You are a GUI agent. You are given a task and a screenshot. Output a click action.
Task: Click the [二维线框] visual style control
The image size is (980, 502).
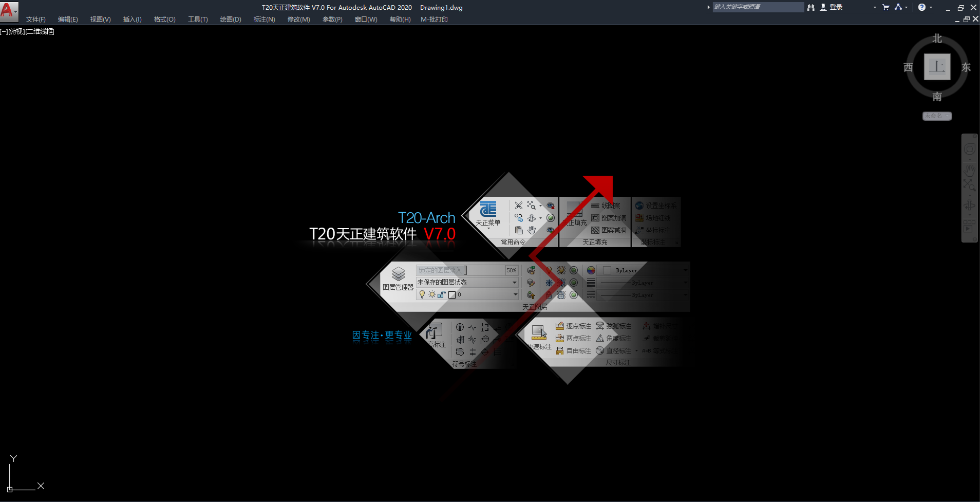40,32
